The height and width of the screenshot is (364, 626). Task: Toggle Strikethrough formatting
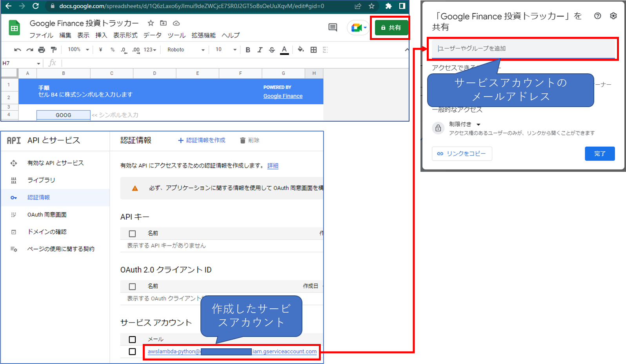click(272, 50)
